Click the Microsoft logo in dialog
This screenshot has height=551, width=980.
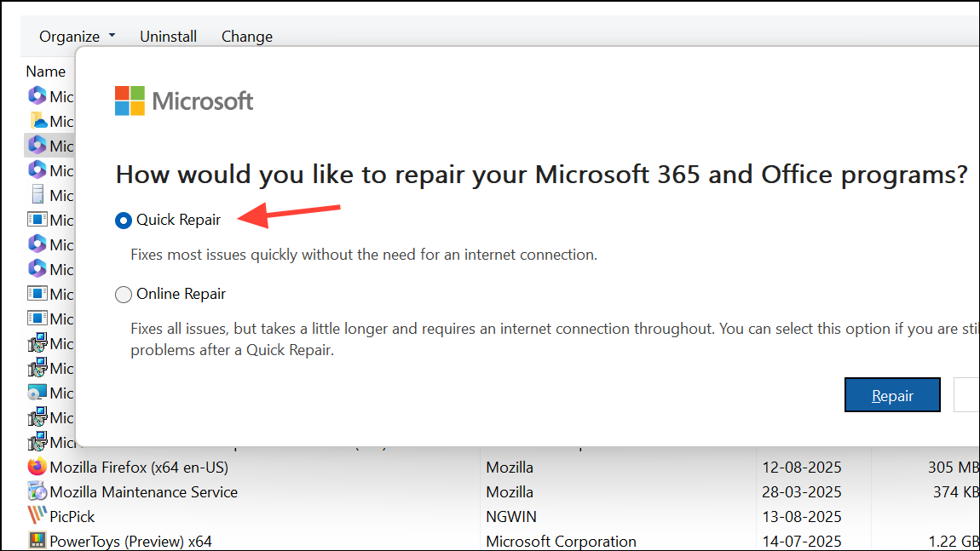pyautogui.click(x=184, y=100)
